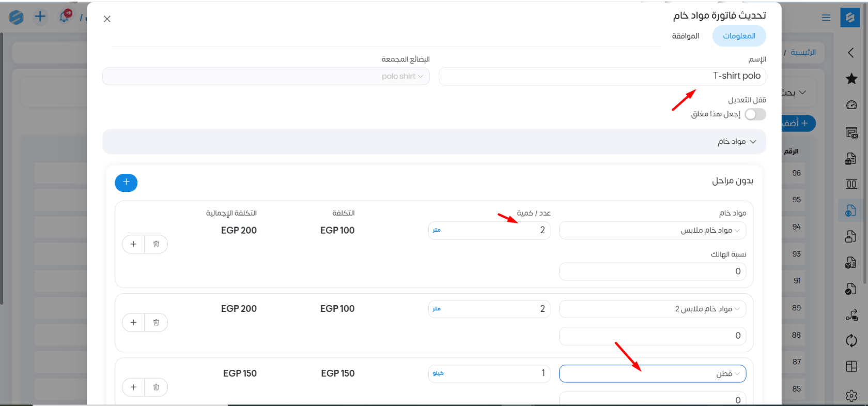Click the blue add row plus button
Viewport: 868px width, 406px height.
point(126,183)
